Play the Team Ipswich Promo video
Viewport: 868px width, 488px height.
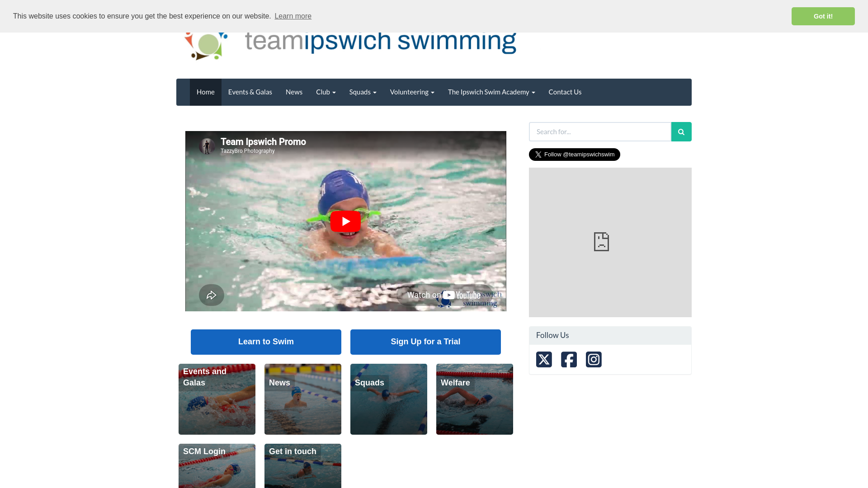point(345,221)
